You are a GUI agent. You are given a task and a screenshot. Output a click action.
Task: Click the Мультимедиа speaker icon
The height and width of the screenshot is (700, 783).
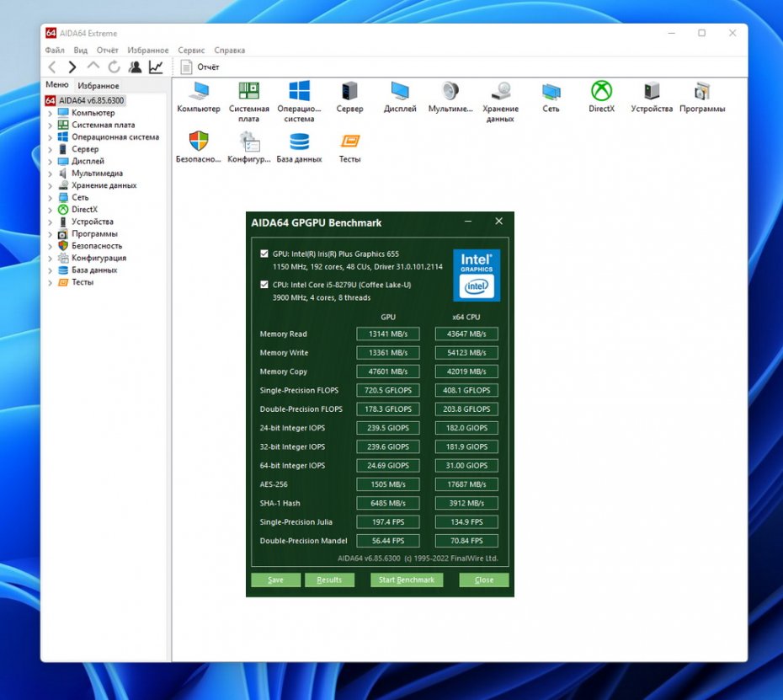pos(450,92)
